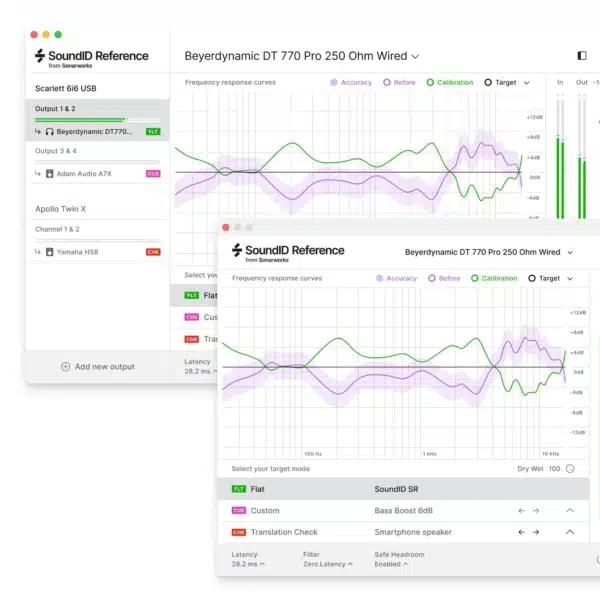Click red CHK badge on Yamaha HS8 row
This screenshot has width=600, height=600.
point(153,252)
